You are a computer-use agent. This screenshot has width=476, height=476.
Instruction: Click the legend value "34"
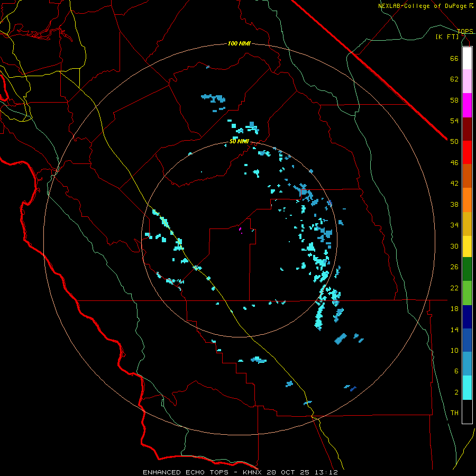(x=454, y=225)
